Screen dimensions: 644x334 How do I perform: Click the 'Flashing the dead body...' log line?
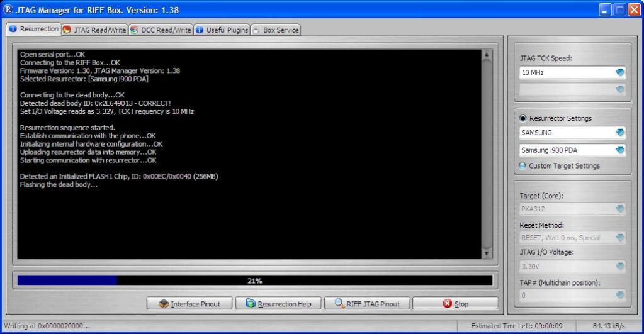(59, 185)
